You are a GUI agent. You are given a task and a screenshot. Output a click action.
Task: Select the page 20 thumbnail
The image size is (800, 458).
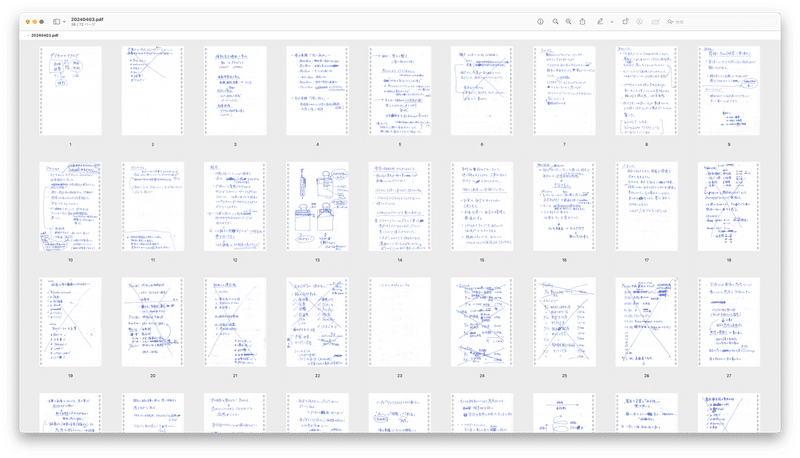click(153, 322)
